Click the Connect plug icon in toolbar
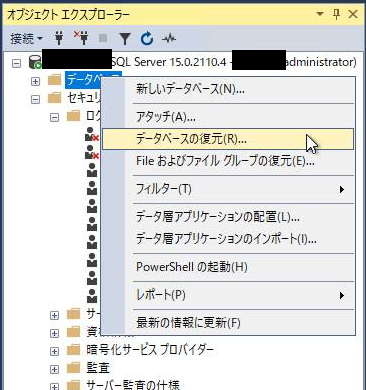Viewport: 366px width, 390px height. click(59, 39)
